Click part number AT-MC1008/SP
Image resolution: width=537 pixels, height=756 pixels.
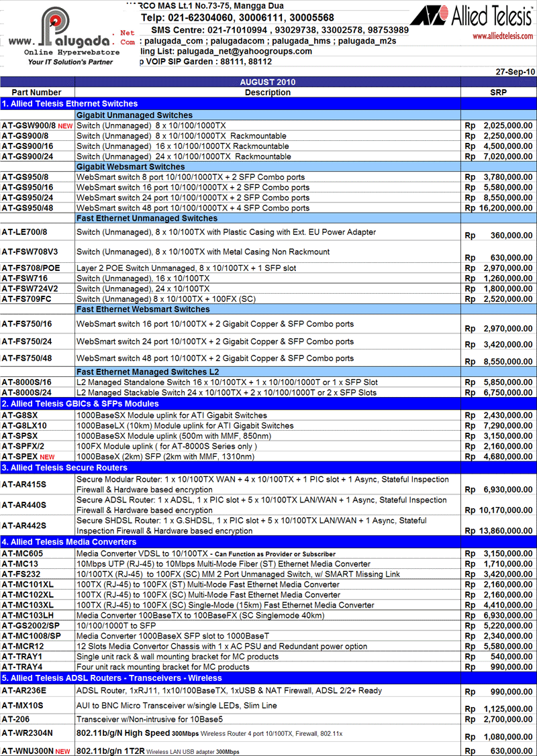tap(32, 636)
